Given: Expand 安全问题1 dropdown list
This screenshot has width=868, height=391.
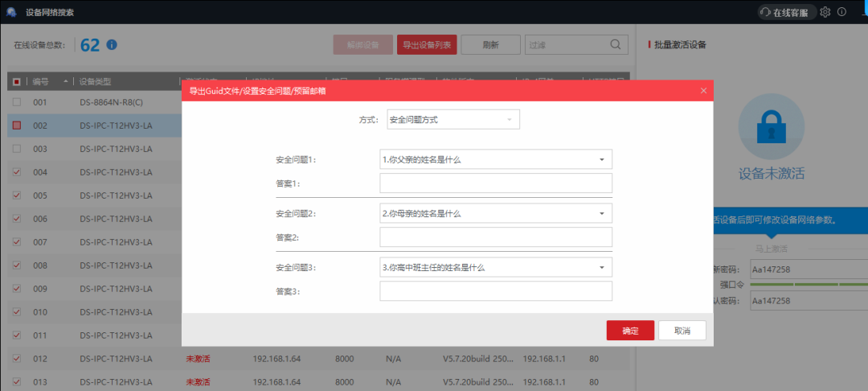Looking at the screenshot, I should coord(496,159).
